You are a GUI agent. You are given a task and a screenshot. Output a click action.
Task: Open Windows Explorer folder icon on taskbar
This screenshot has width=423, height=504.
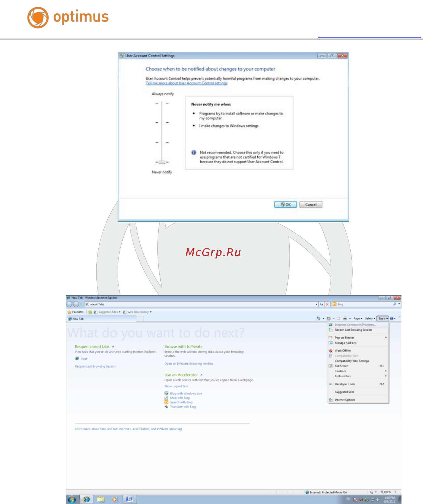[x=101, y=499]
